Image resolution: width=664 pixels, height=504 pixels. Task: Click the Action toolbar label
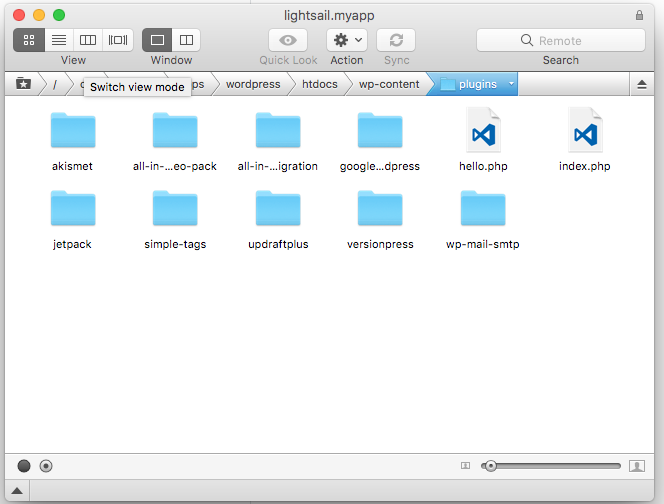[x=347, y=60]
